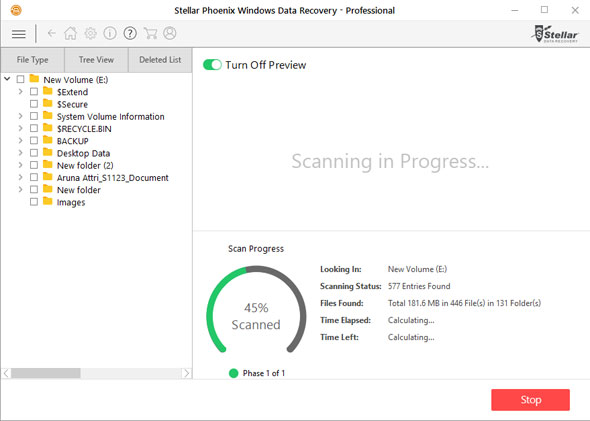
Task: Expand Aruna Attri_S1123_Document folder
Action: [20, 177]
